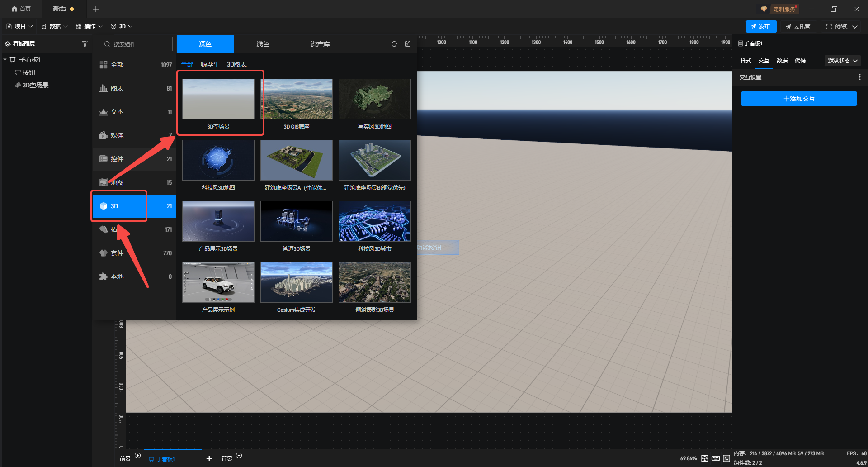Screen dimensions: 868x467
Task: Click the refresh icon in component panel
Action: click(394, 44)
